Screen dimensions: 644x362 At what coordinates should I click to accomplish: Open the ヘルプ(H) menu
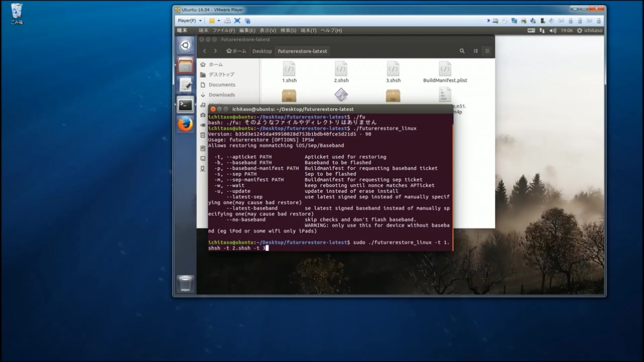331,31
